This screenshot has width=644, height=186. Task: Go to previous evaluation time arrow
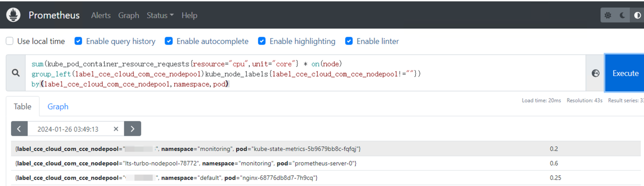pos(19,129)
